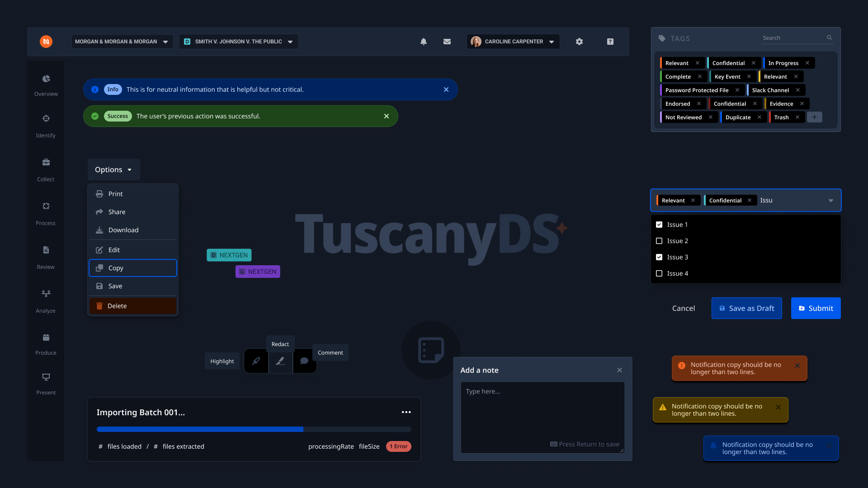Open the Collect sidebar section
Screen dimensions: 868x488
pyautogui.click(x=46, y=170)
